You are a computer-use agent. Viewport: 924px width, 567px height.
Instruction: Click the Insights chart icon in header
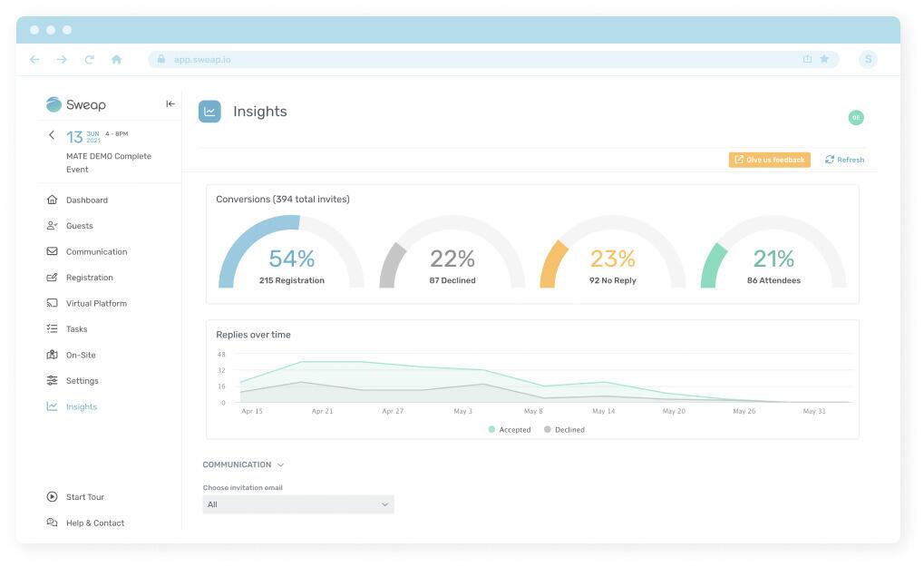(209, 112)
